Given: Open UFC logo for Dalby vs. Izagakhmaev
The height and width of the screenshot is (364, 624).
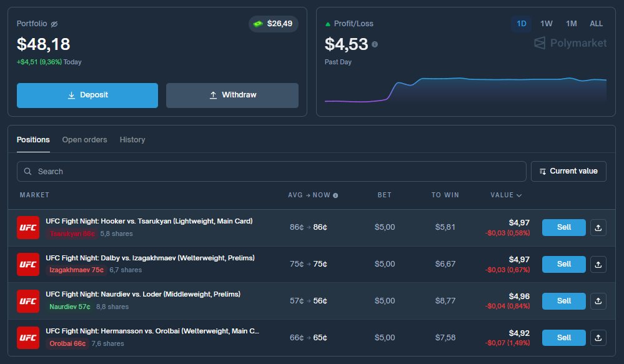Looking at the screenshot, I should tap(28, 264).
